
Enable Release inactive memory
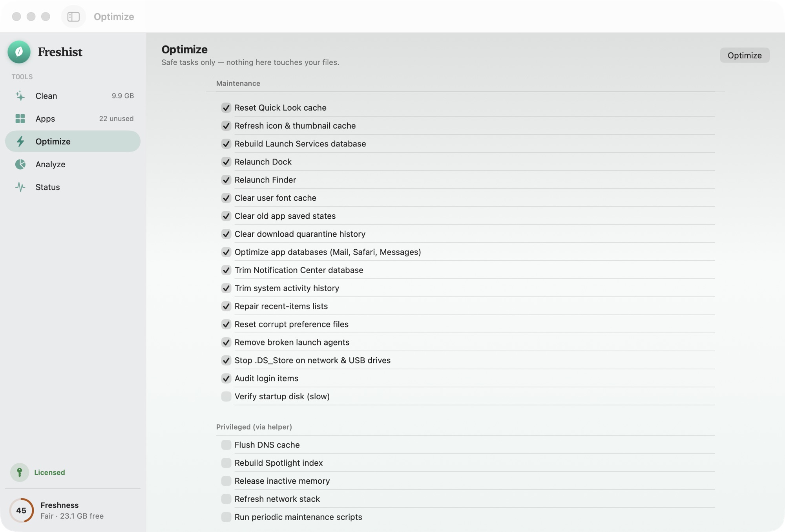(x=226, y=481)
